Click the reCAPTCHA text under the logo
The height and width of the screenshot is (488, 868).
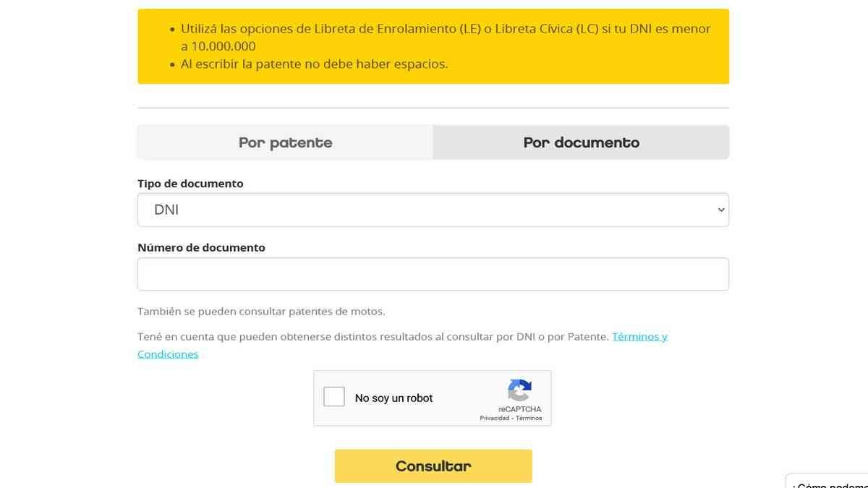(x=519, y=409)
